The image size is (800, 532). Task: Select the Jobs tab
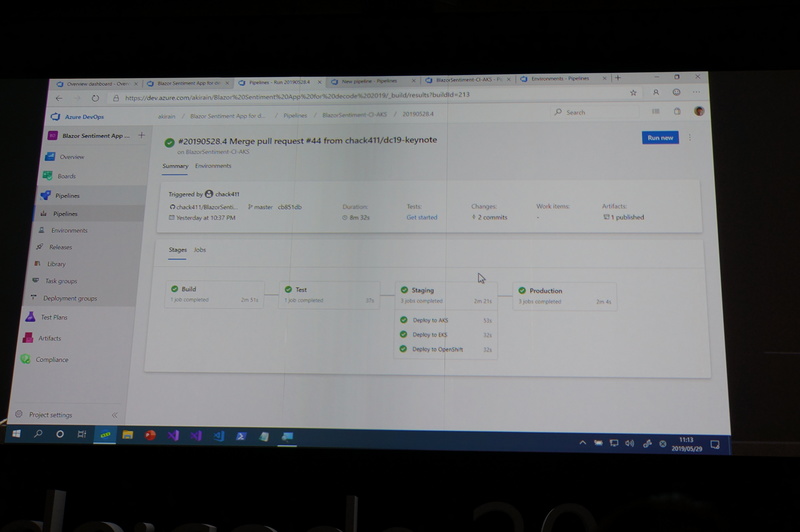[x=199, y=250]
